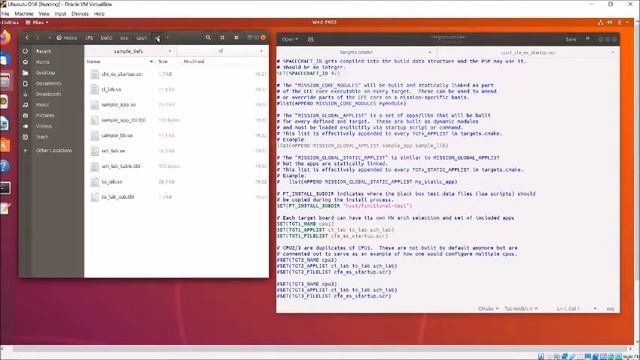640x360 pixels.
Task: Click exe breadcrumb in path bar
Action: coord(124,38)
